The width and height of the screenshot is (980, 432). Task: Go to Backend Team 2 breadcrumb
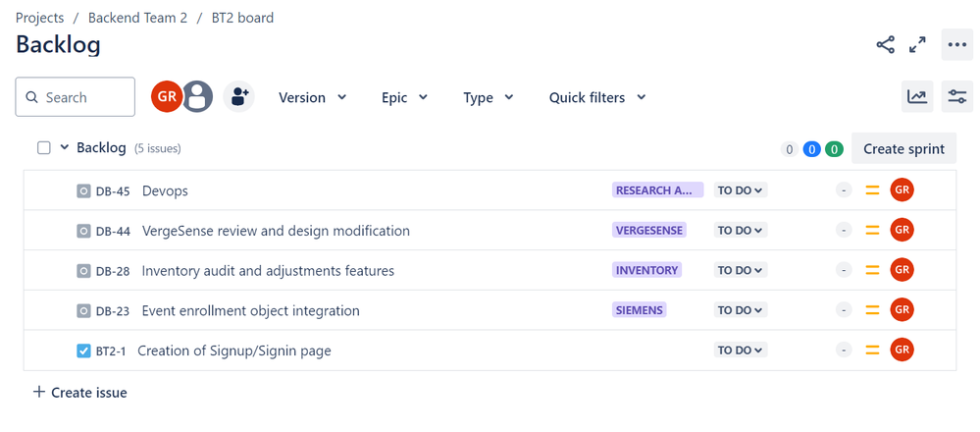(x=137, y=18)
